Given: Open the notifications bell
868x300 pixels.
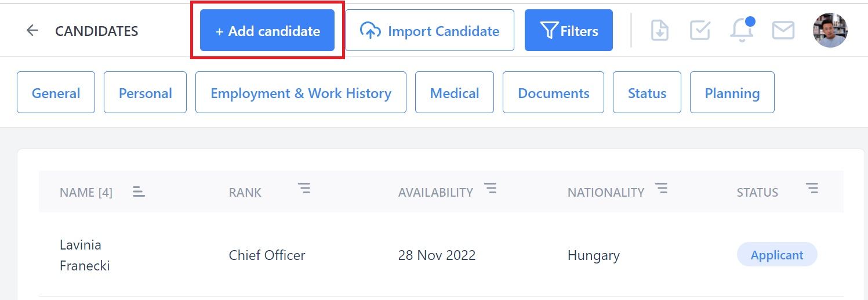Looking at the screenshot, I should coord(742,30).
